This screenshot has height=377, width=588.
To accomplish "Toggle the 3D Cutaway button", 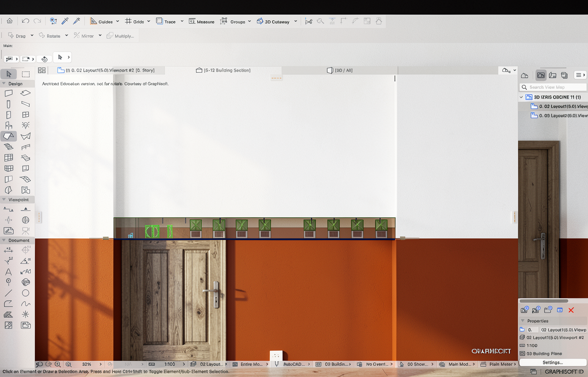I will 273,21.
